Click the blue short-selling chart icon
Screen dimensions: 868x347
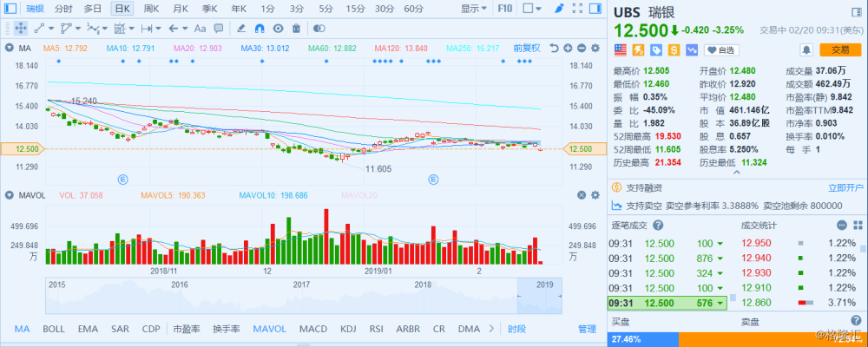point(692,50)
